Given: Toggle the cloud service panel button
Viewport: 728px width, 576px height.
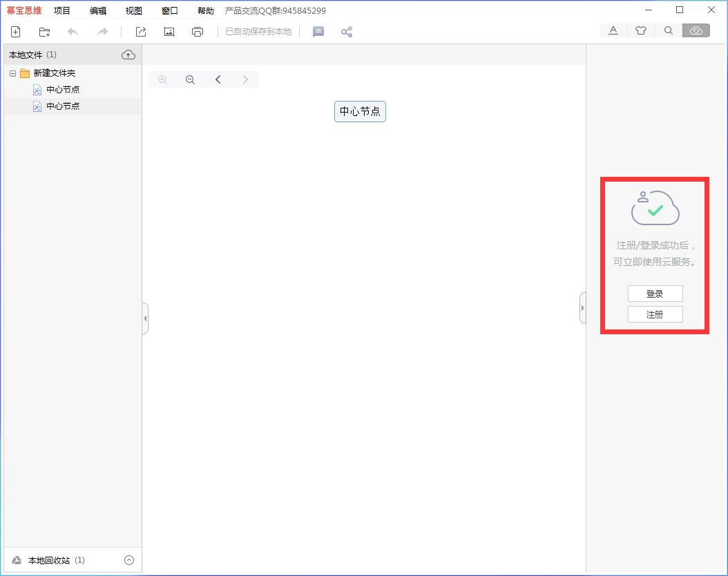Looking at the screenshot, I should point(696,30).
